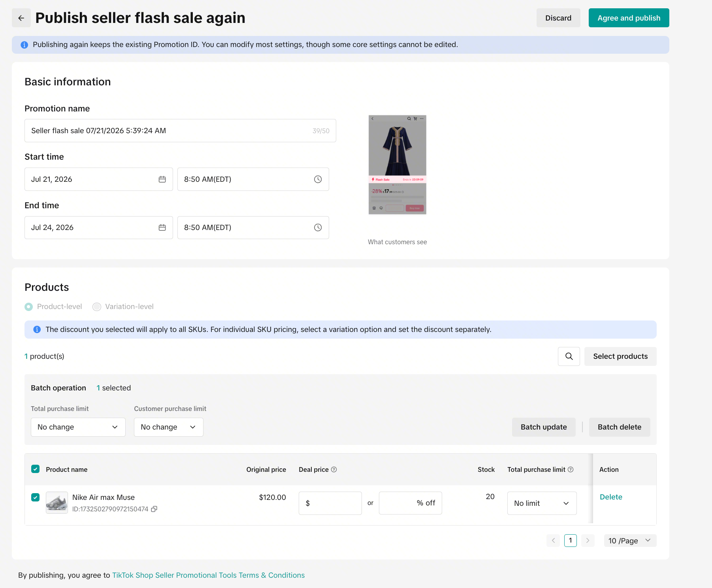Open the end date calendar icon
The image size is (712, 588).
(162, 228)
